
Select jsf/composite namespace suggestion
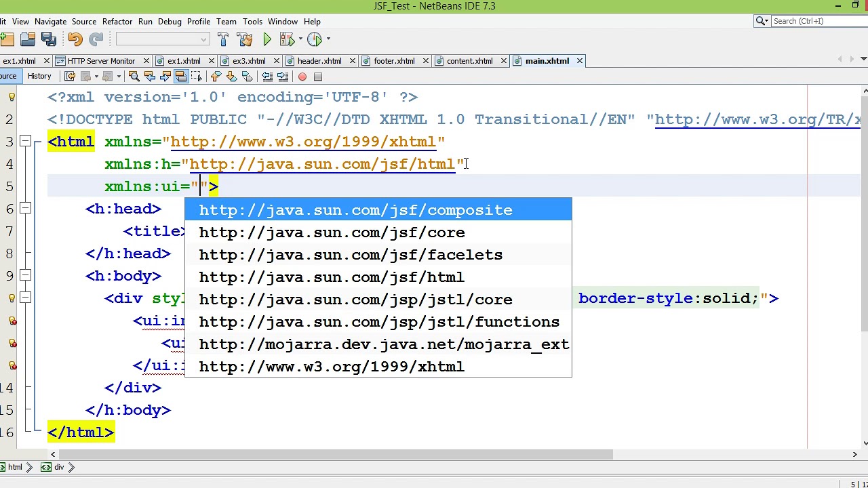point(378,210)
